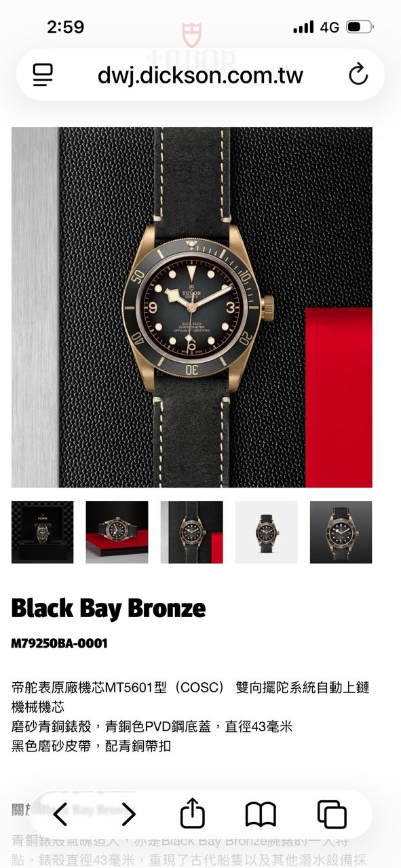
Task: Open the Share sheet icon
Action: tap(193, 812)
